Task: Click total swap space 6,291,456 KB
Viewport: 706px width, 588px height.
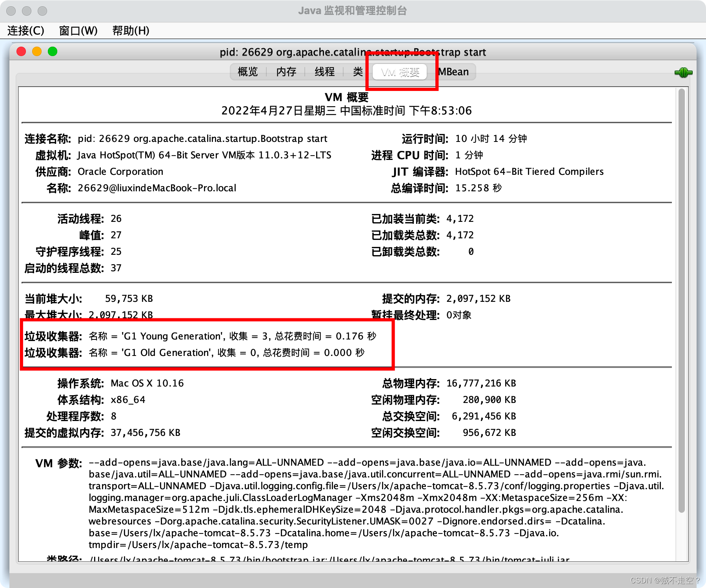Action: pyautogui.click(x=484, y=416)
